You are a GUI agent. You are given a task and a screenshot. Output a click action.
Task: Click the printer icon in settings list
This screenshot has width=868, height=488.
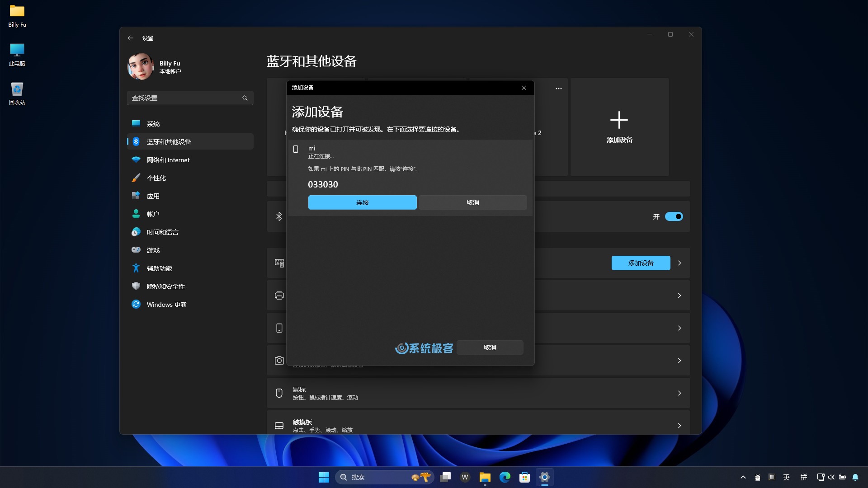click(279, 296)
